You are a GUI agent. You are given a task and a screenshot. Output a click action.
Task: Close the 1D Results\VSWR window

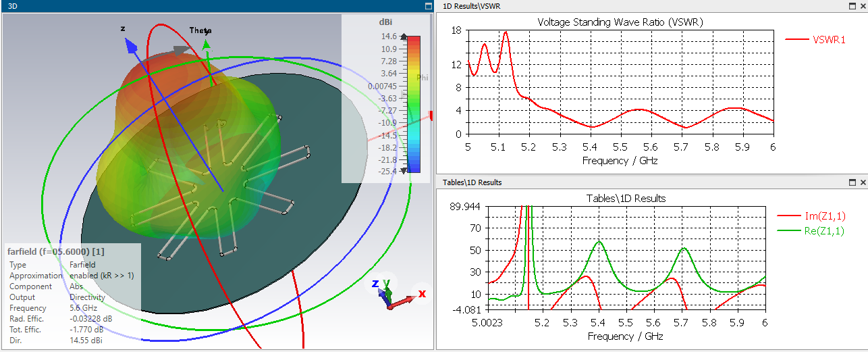pyautogui.click(x=863, y=5)
